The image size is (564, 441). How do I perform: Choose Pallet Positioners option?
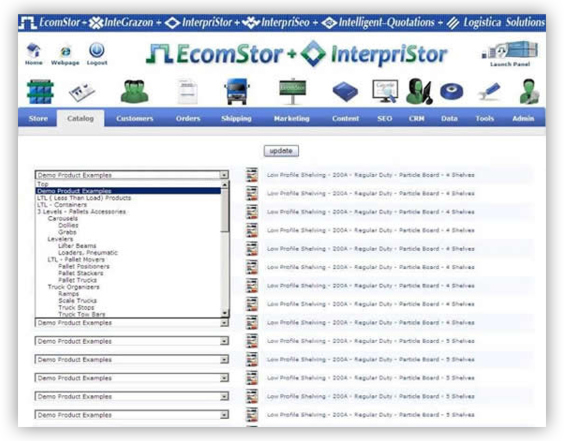tap(128, 266)
